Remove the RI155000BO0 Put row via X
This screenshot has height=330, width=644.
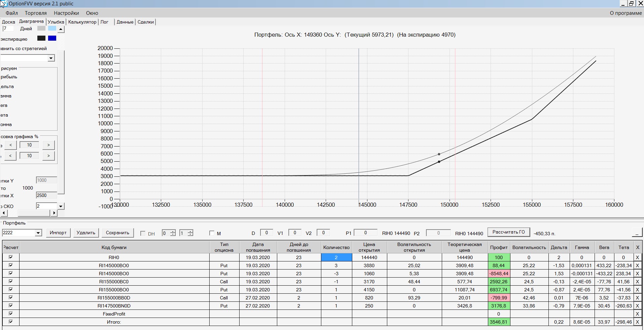pyautogui.click(x=637, y=290)
